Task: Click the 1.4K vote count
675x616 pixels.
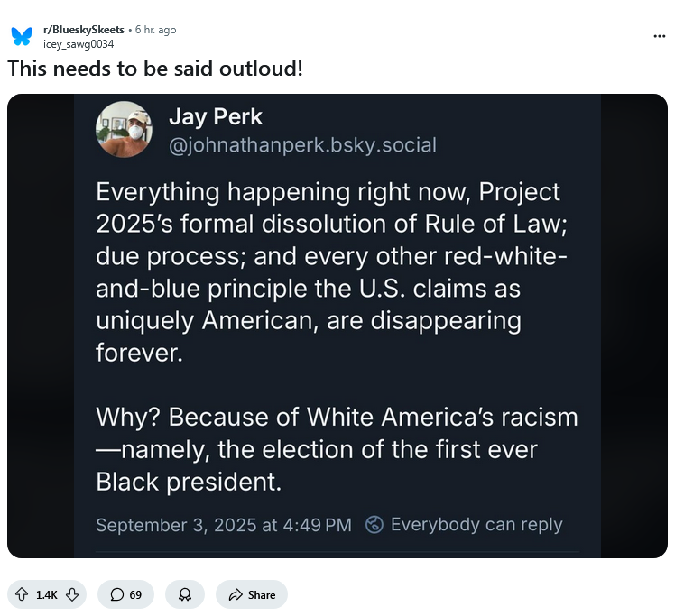Action: [x=47, y=594]
